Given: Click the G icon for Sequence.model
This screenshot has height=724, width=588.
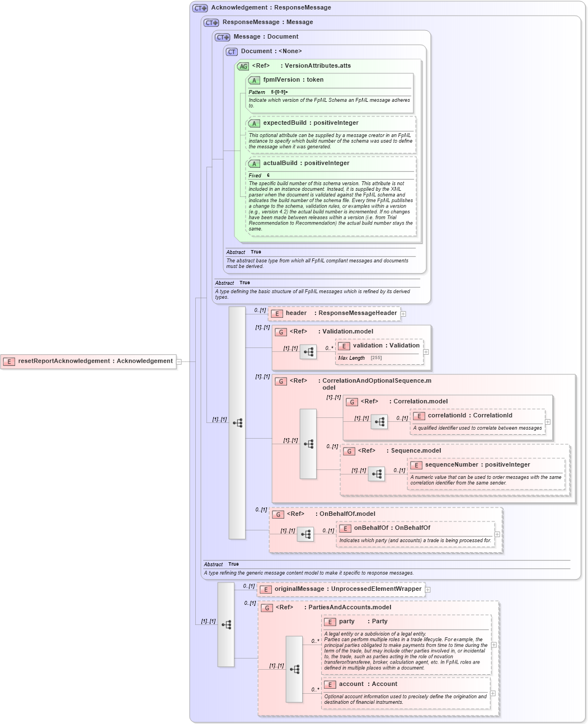Looking at the screenshot, I should coord(349,452).
